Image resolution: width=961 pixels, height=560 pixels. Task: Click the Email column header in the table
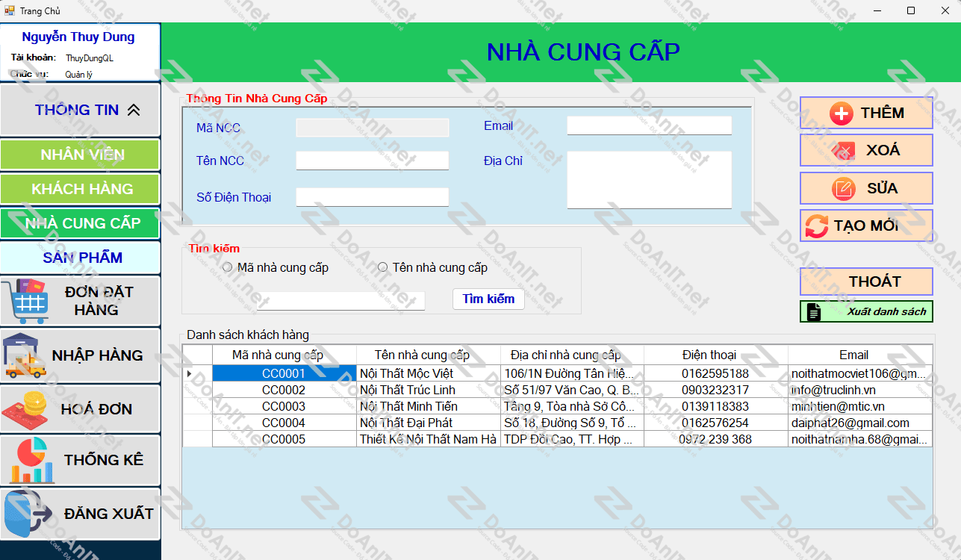(x=860, y=355)
